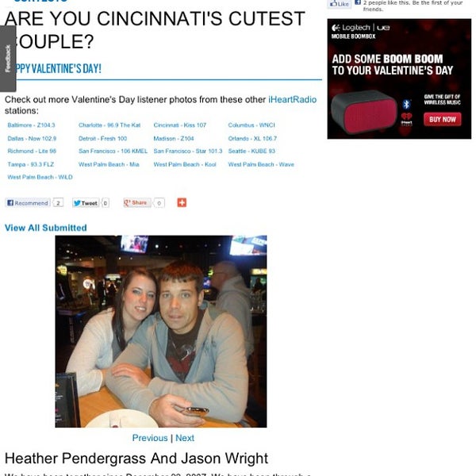Click the couple's submitted photo

tap(161, 331)
